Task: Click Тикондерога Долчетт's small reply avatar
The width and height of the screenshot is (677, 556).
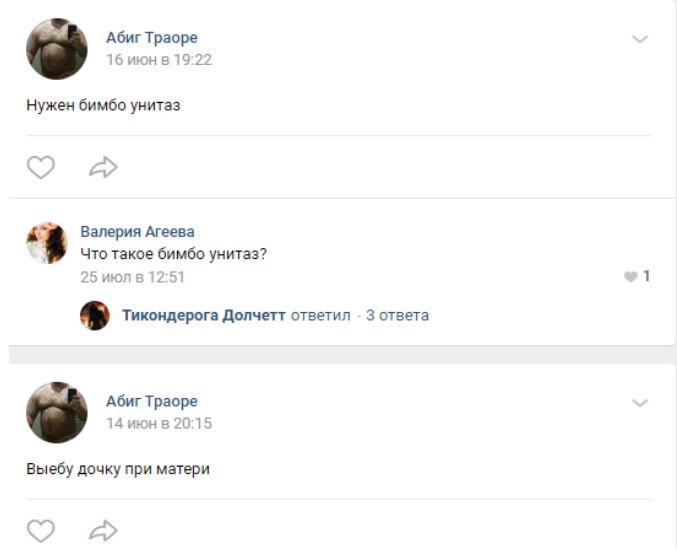Action: (x=95, y=316)
